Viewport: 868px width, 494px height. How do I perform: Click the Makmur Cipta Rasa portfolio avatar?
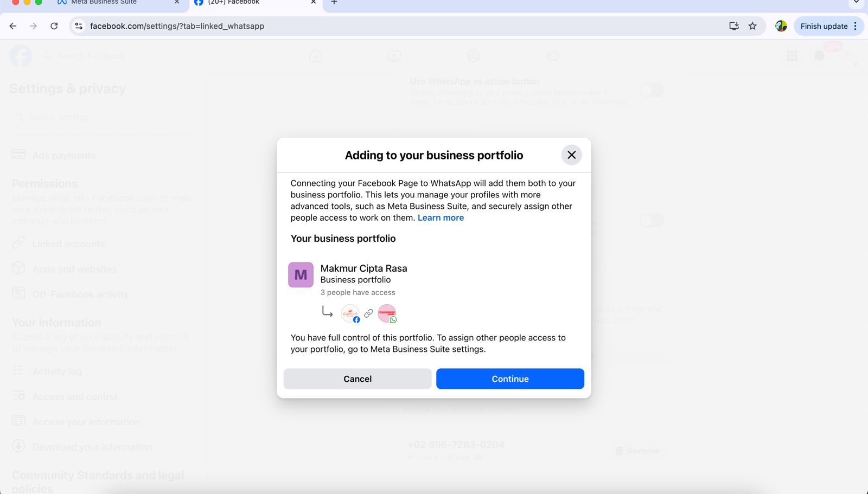[x=301, y=275]
